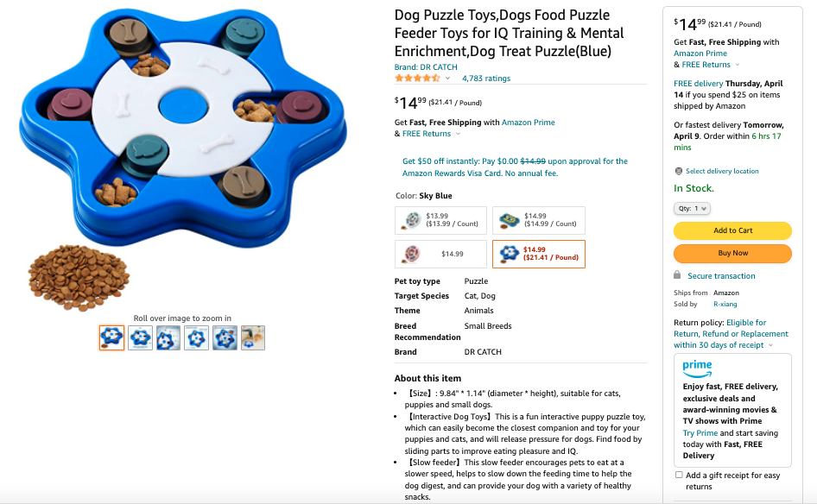View the second product thumbnail
Screen dimensions: 817x504
140,338
